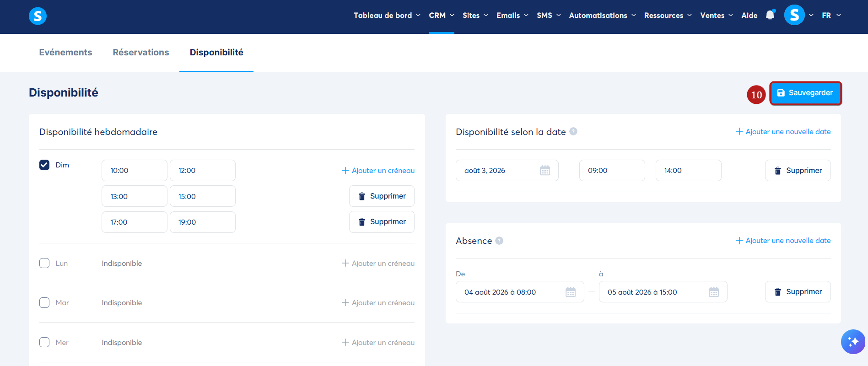Check the Mer availability checkbox

coord(44,342)
